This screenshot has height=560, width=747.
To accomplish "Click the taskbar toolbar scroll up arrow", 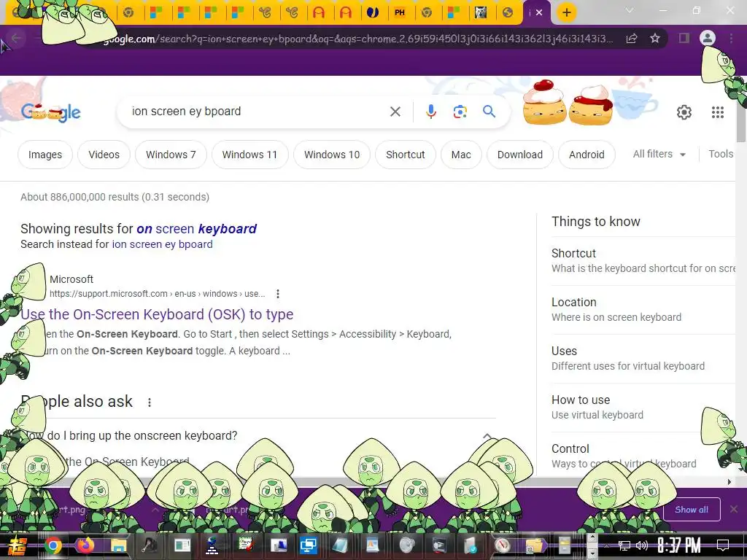I will click(x=592, y=538).
